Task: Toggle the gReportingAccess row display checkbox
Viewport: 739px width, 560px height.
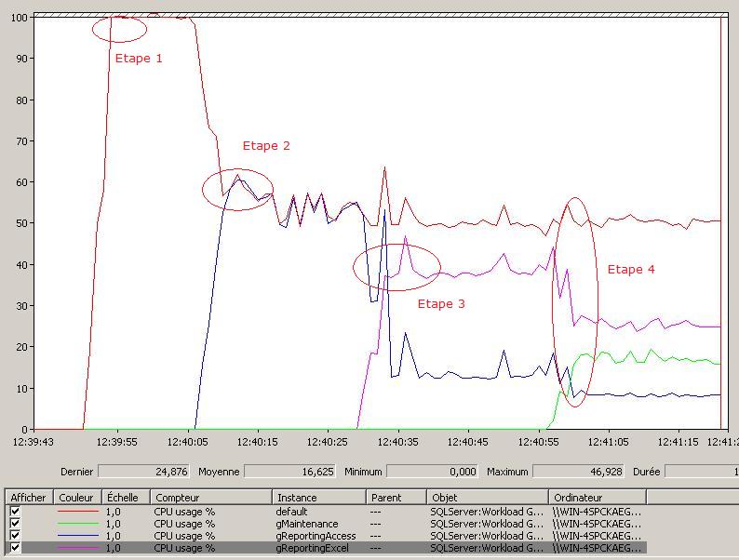Action: tap(15, 536)
